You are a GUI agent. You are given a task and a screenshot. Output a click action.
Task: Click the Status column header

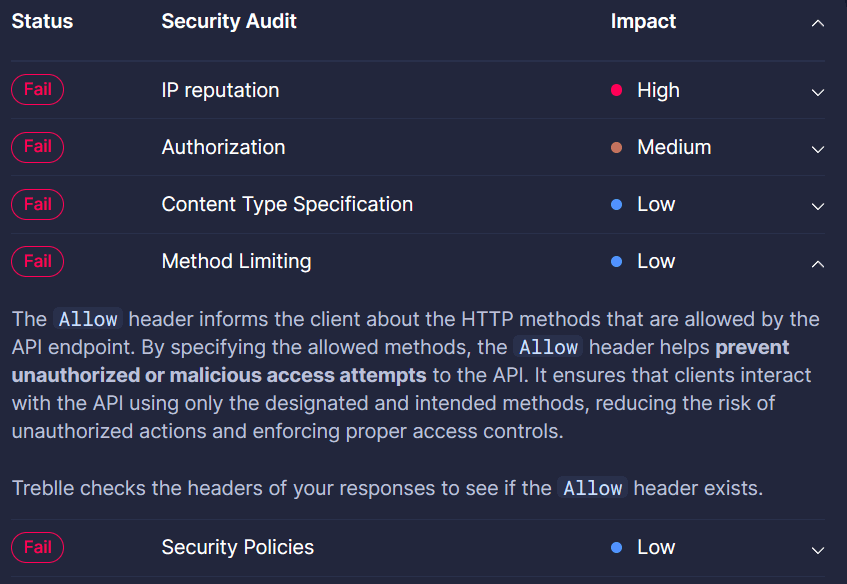[x=42, y=21]
